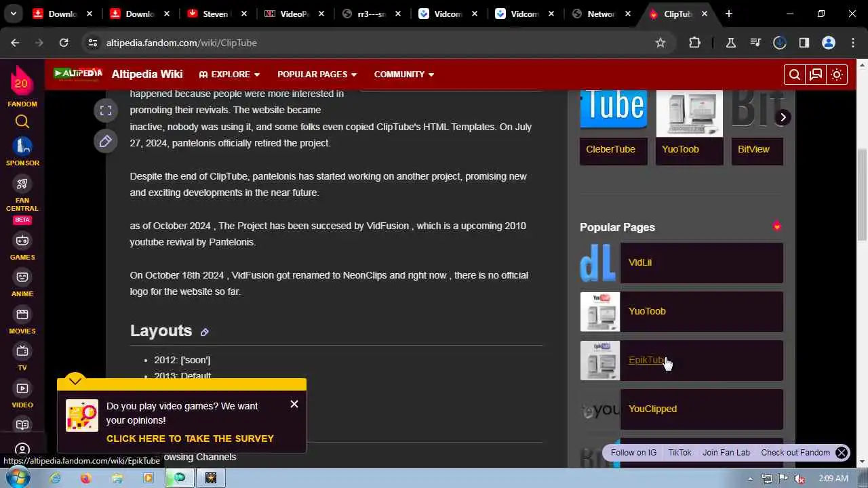This screenshot has width=868, height=488.
Task: Close the video games survey popup
Action: pyautogui.click(x=294, y=404)
